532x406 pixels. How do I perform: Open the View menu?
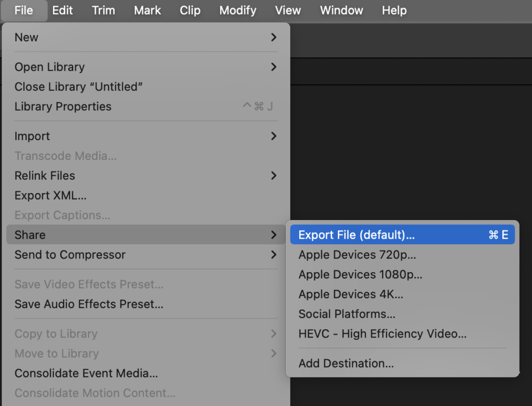tap(288, 10)
